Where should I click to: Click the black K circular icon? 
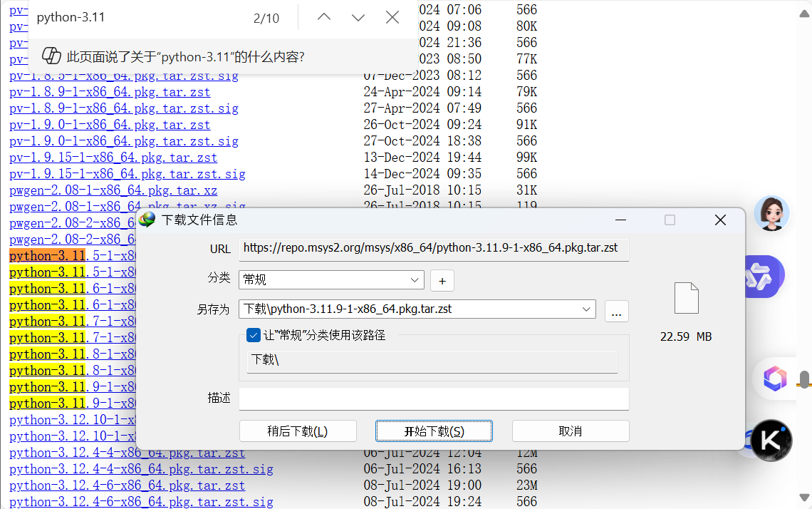[771, 440]
